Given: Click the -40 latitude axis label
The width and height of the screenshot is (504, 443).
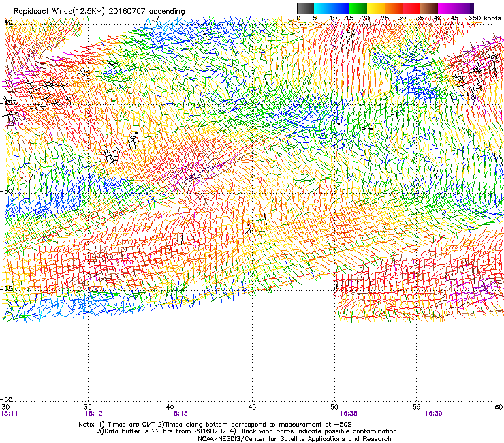Looking at the screenshot, I should 6,22.
